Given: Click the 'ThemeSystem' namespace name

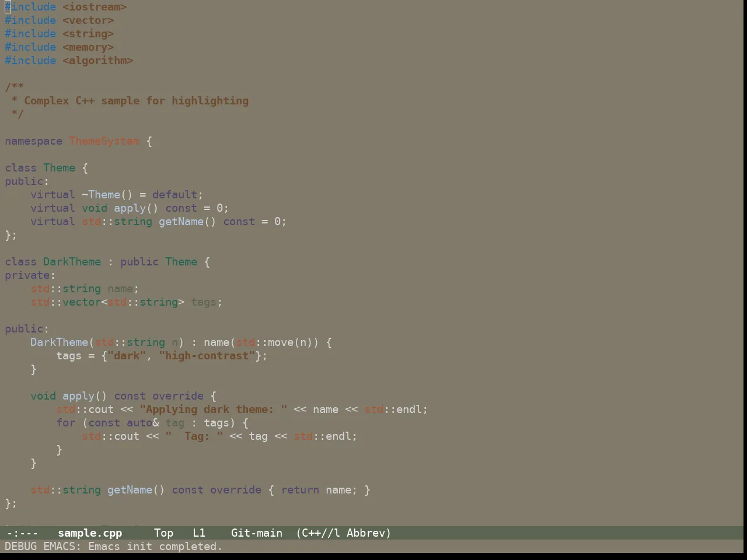Looking at the screenshot, I should pos(104,141).
